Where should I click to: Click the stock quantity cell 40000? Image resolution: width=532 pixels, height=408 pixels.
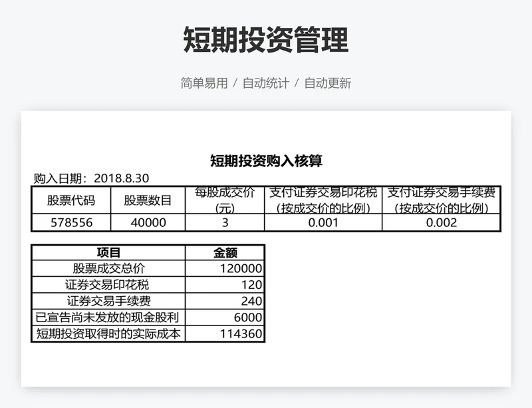(x=148, y=222)
